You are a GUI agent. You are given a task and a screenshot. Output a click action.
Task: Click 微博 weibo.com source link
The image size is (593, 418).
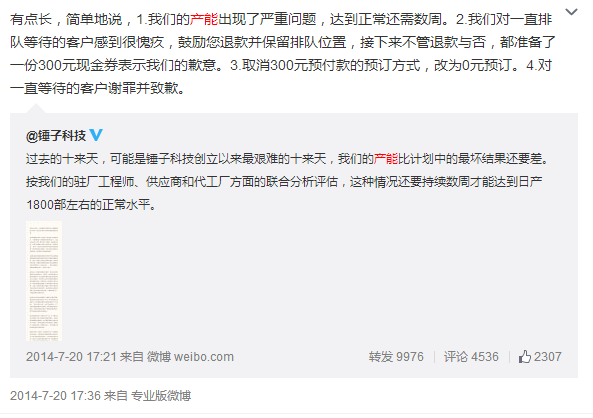190,357
